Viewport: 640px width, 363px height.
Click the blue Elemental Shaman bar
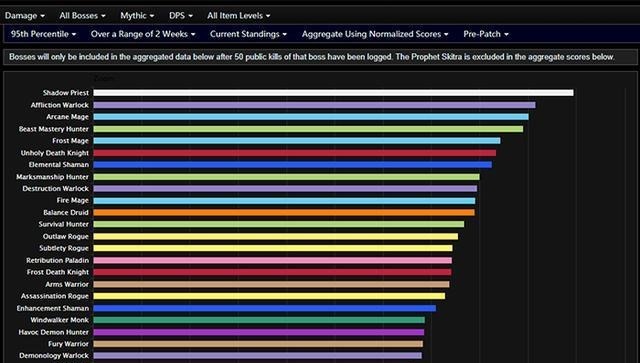coord(293,165)
